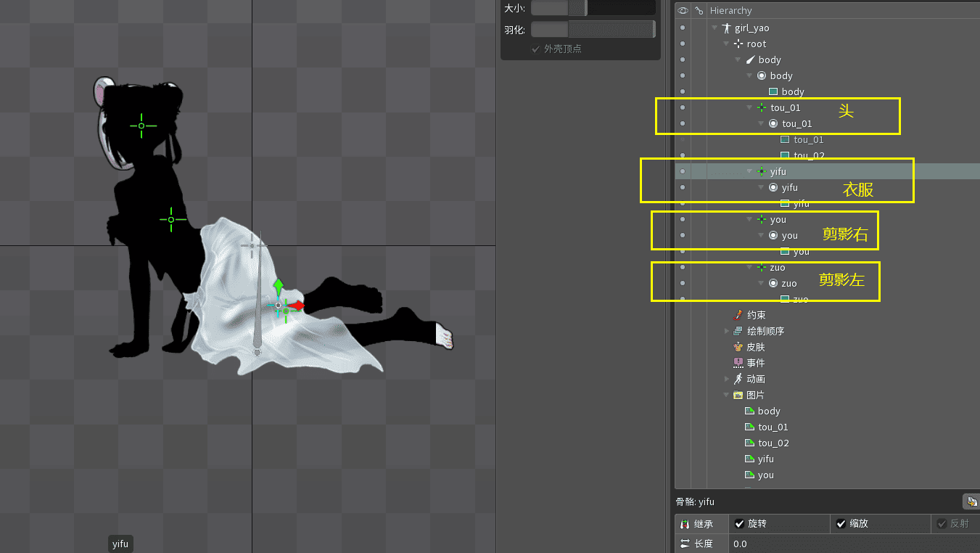Image resolution: width=980 pixels, height=553 pixels.
Task: Click the 羽化 feather slider
Action: 593,30
